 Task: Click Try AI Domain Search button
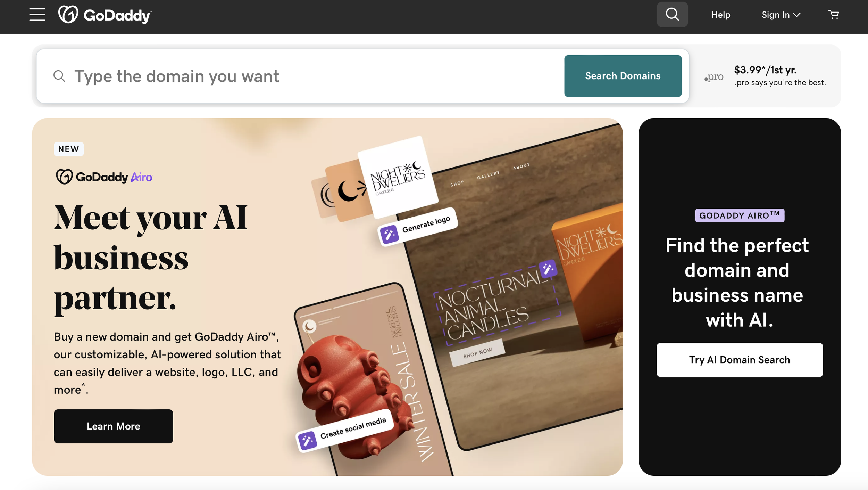point(740,360)
